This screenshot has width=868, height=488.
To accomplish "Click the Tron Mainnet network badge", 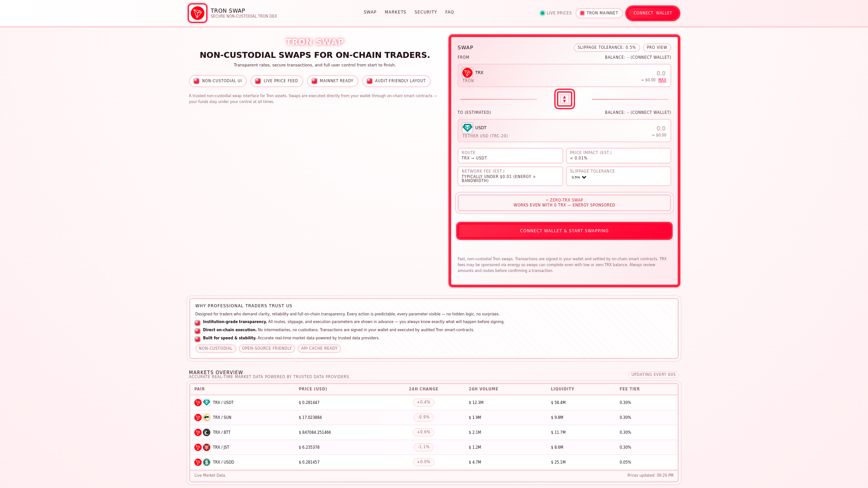I will point(599,13).
